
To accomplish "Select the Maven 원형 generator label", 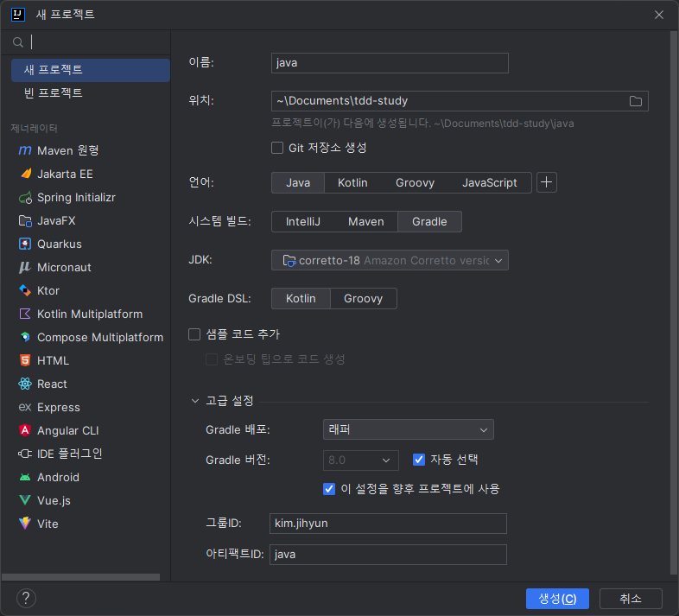I will point(68,150).
